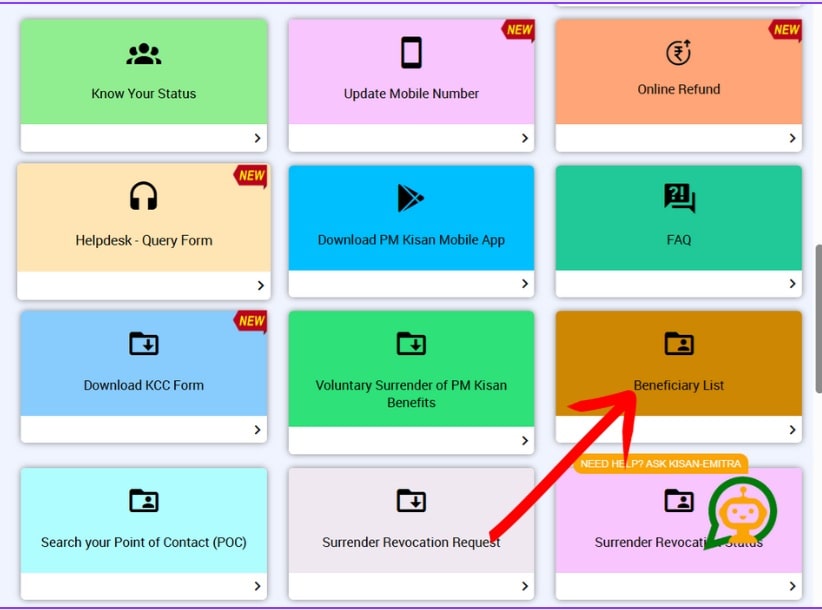Select Download PM Kisan Mobile App
Image resolution: width=822 pixels, height=610 pixels.
click(411, 240)
